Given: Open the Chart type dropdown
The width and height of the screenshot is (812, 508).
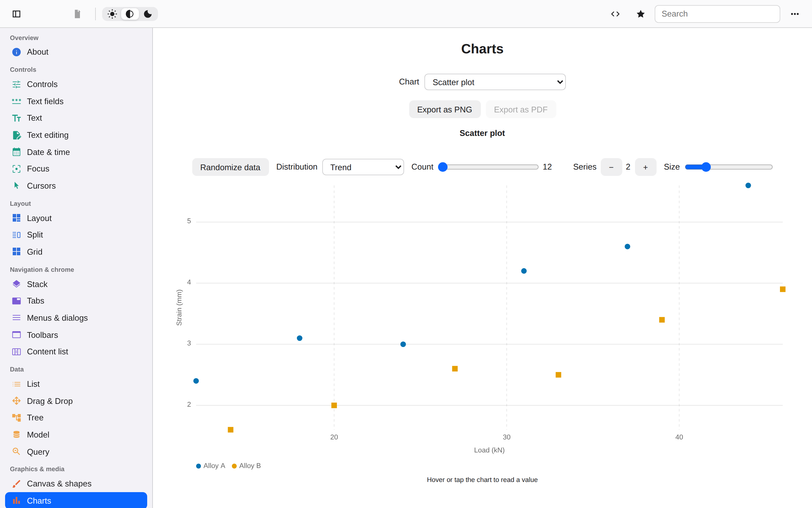Looking at the screenshot, I should pyautogui.click(x=495, y=82).
